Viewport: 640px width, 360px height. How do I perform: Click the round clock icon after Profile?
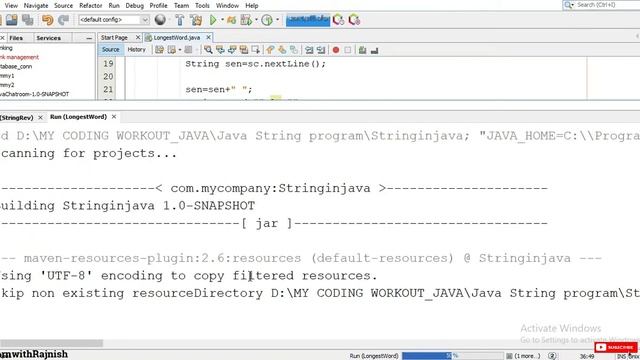tap(267, 20)
